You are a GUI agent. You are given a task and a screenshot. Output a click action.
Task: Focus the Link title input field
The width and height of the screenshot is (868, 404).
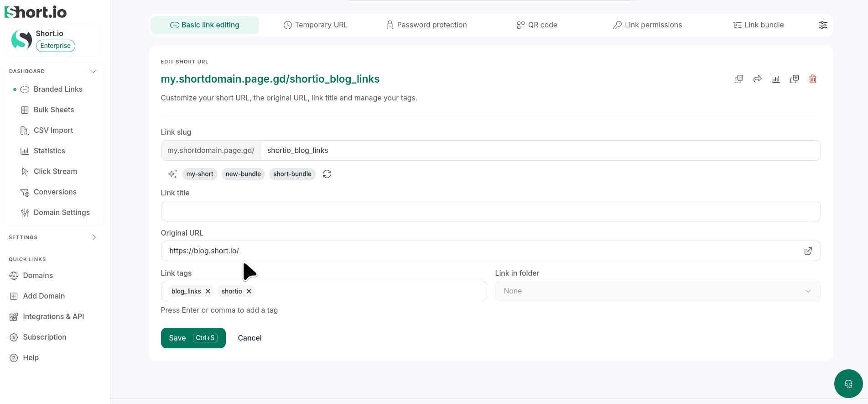tap(491, 211)
